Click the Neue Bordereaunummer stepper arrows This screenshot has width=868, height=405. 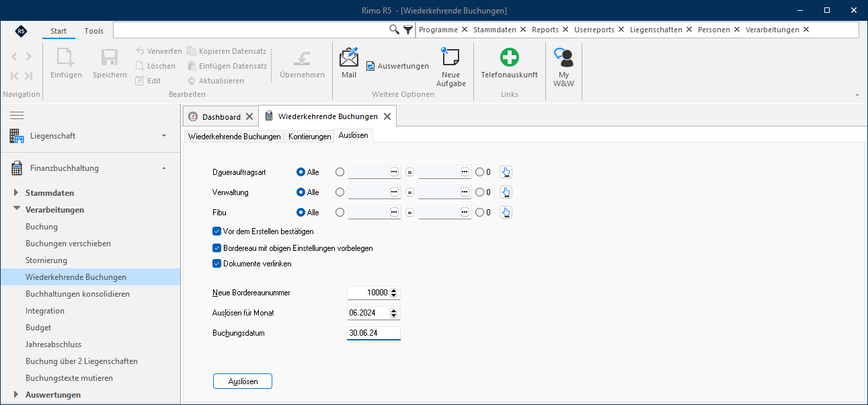pos(395,293)
